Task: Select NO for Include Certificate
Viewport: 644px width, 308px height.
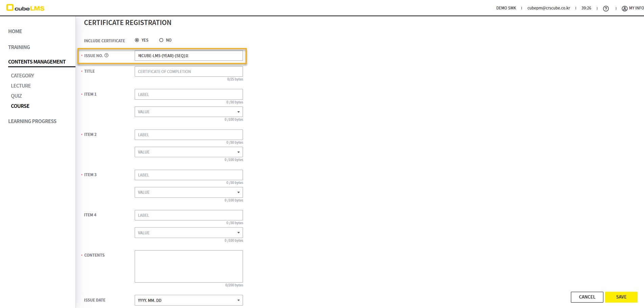Action: (161, 40)
